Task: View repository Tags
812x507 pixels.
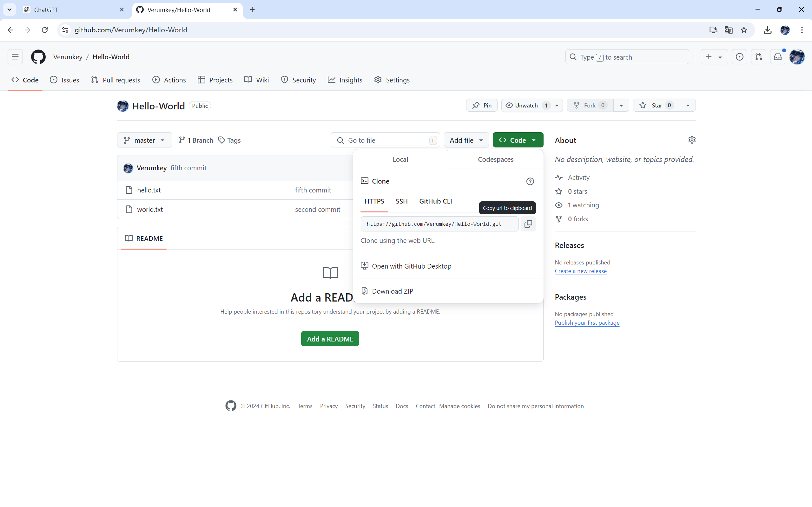Action: coord(229,140)
